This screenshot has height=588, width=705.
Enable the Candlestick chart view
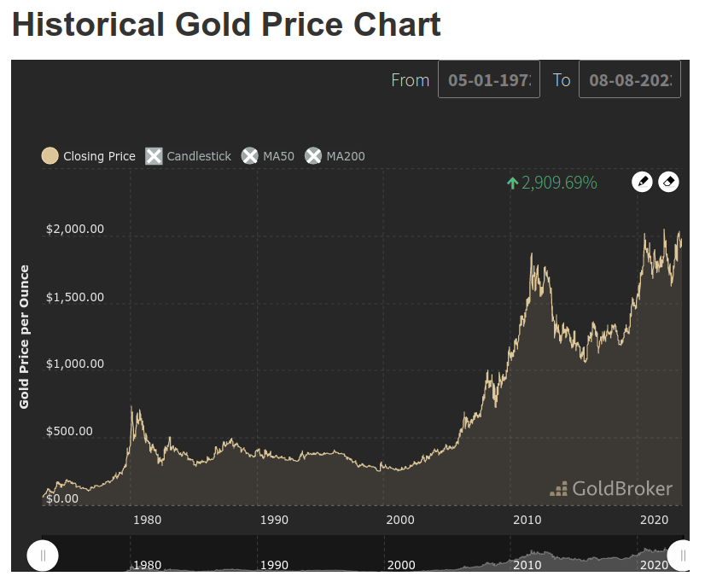(189, 156)
